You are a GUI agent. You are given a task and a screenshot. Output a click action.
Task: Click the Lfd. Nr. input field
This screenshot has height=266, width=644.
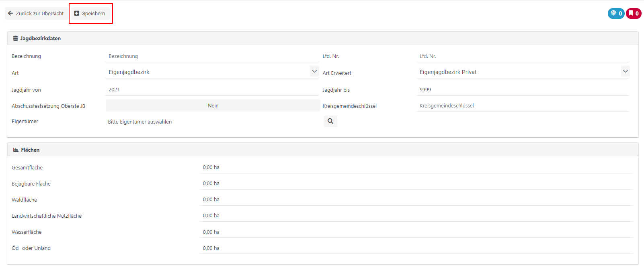523,56
